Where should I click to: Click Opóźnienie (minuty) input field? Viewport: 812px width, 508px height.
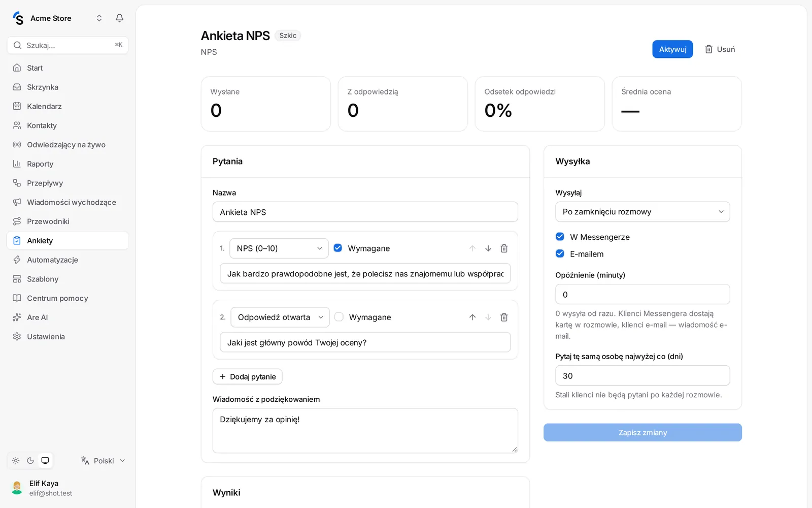pyautogui.click(x=642, y=294)
